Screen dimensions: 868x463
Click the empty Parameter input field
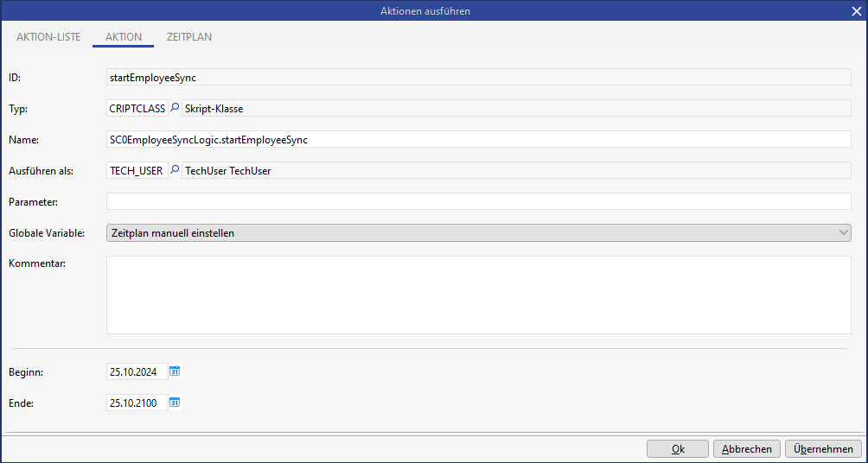click(x=478, y=201)
